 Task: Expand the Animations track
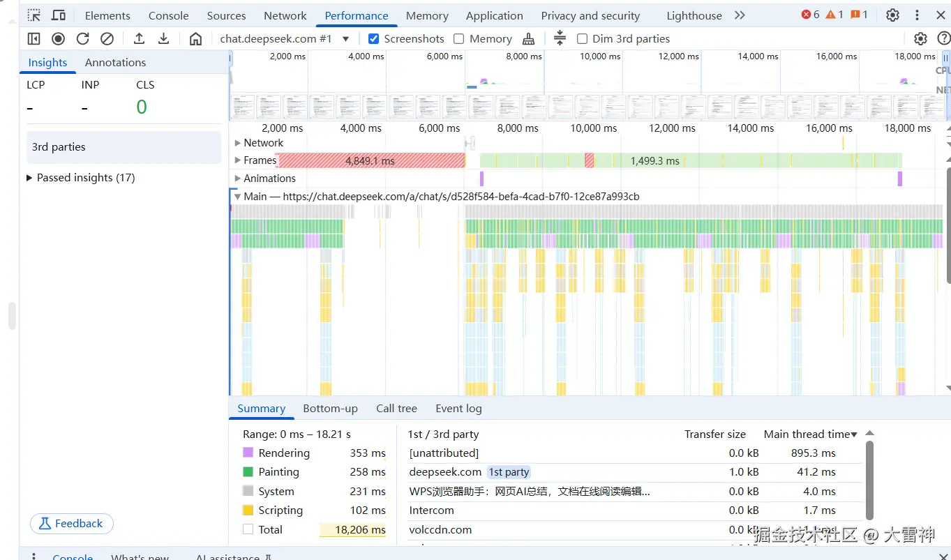(238, 179)
